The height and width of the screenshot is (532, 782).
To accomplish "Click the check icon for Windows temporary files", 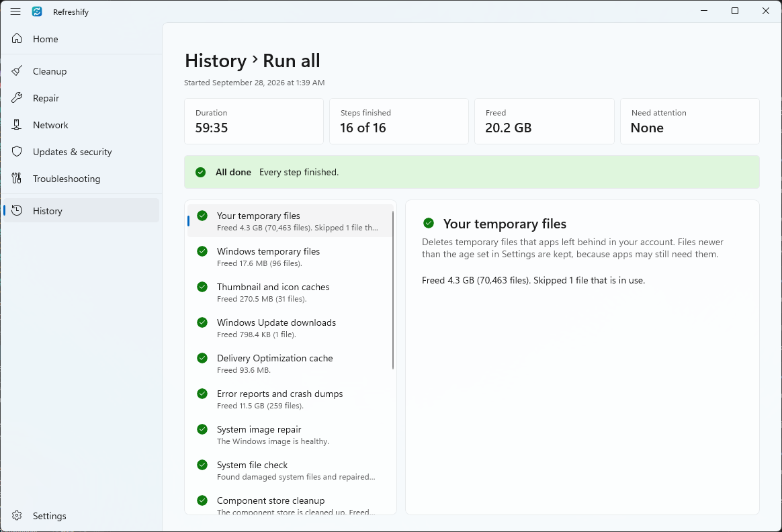I will coord(202,251).
